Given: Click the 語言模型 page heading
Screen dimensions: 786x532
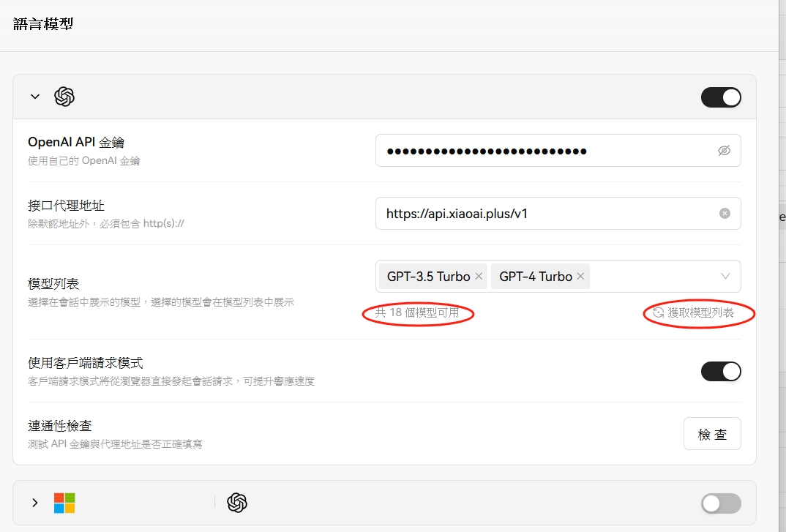Looking at the screenshot, I should point(43,23).
